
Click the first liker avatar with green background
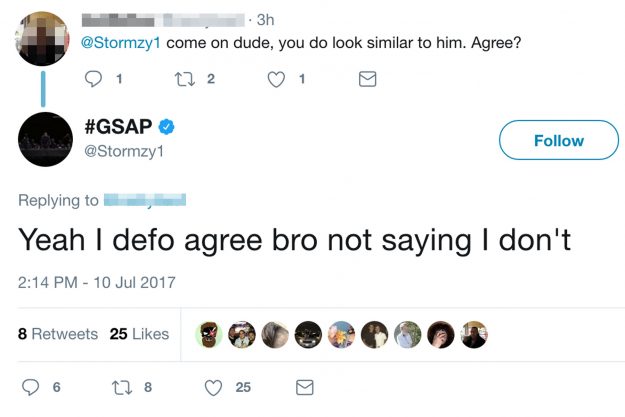point(209,334)
